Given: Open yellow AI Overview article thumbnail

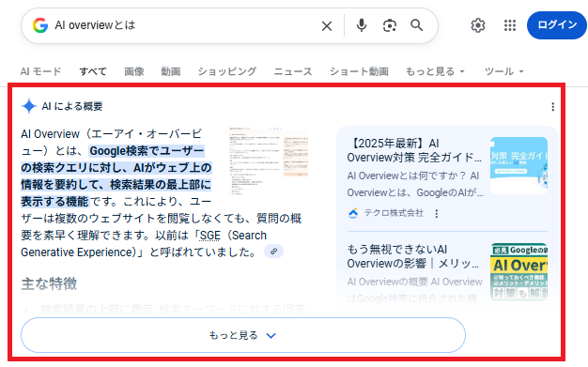Looking at the screenshot, I should [518, 271].
